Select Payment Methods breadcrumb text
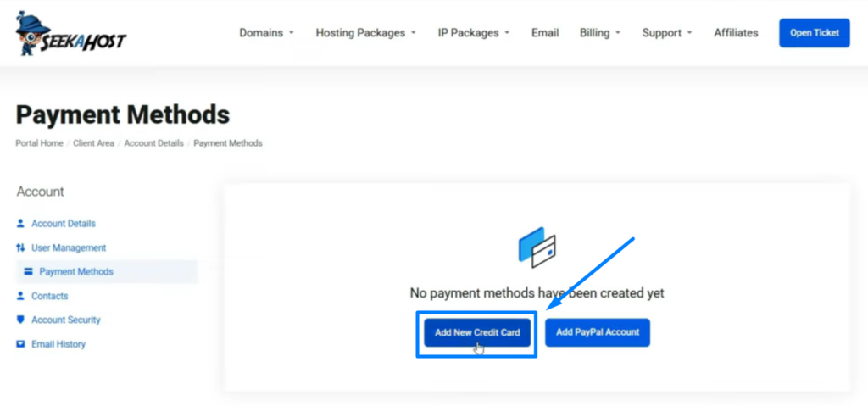 click(x=228, y=143)
